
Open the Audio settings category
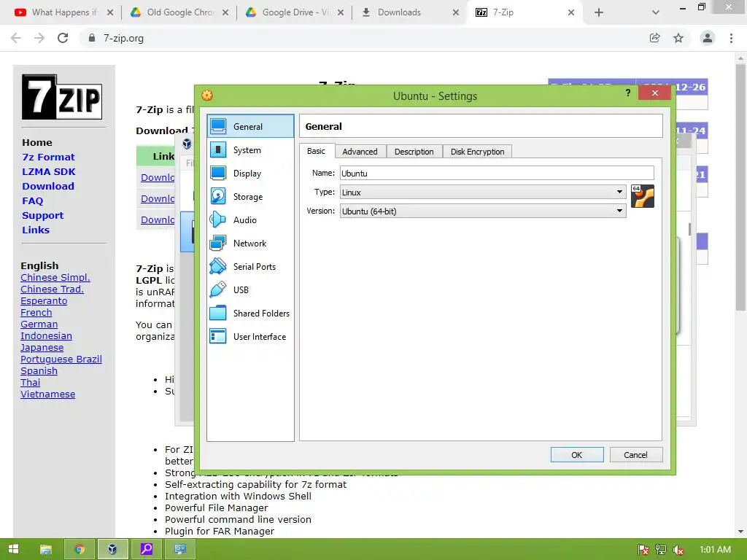[251, 220]
